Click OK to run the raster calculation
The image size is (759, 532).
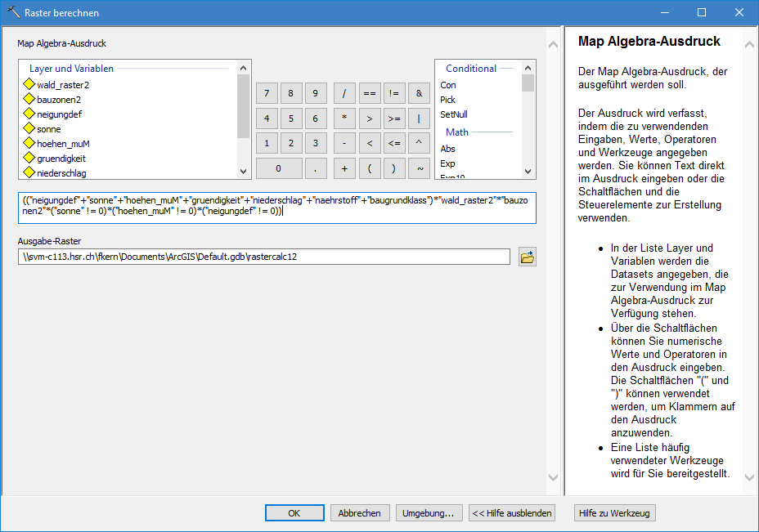294,513
